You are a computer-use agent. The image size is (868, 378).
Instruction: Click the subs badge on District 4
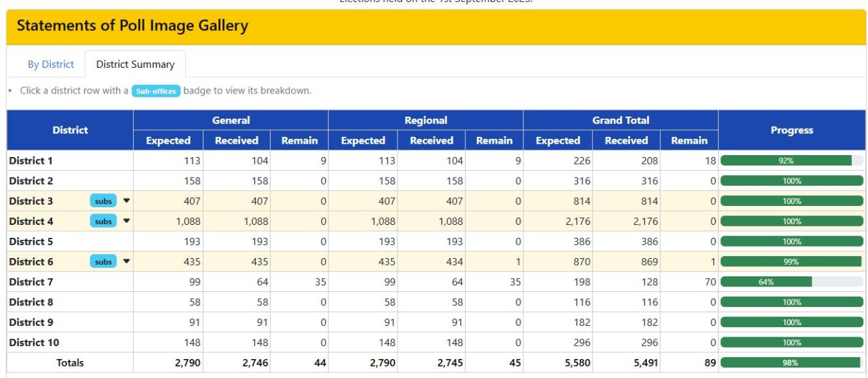point(103,222)
